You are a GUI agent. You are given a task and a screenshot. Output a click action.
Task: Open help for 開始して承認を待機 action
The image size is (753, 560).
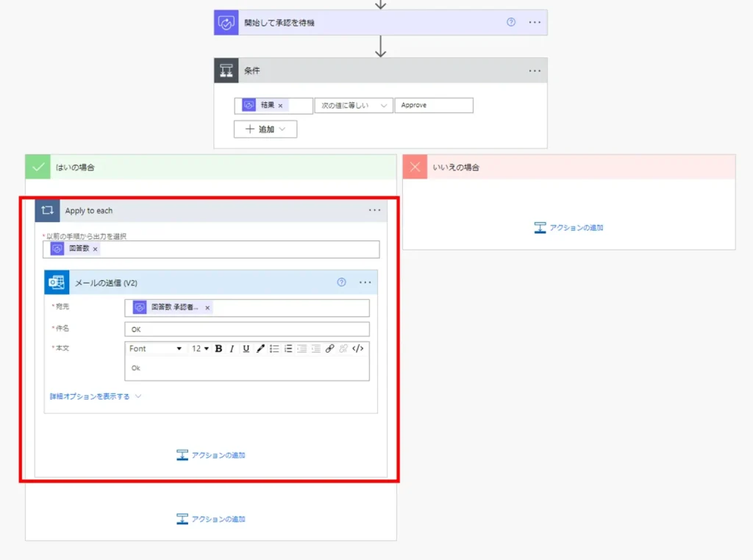(x=511, y=22)
